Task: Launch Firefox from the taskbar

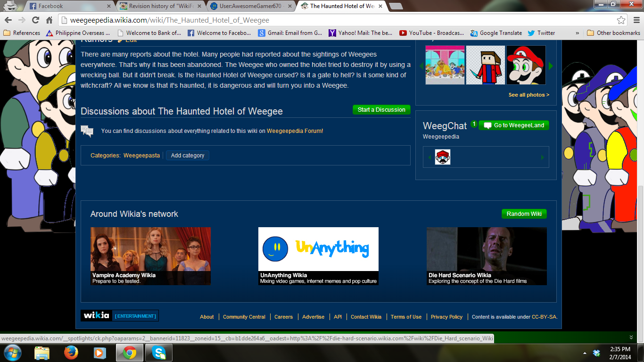Action: 71,353
